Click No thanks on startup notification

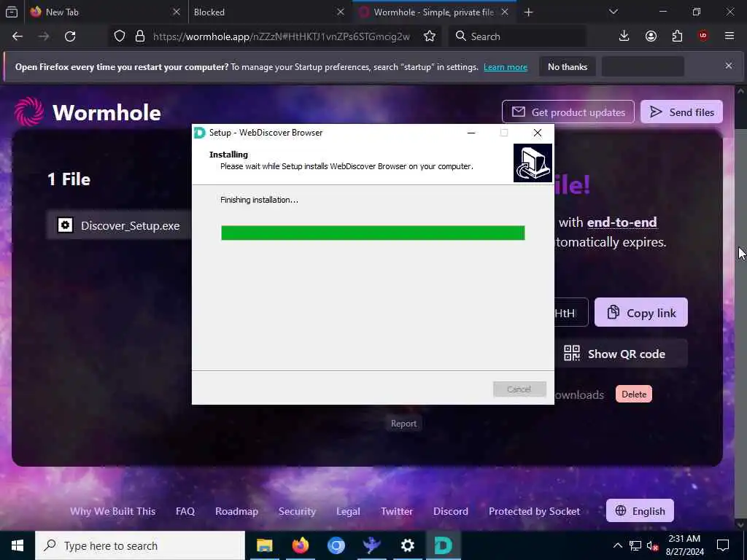click(x=568, y=67)
